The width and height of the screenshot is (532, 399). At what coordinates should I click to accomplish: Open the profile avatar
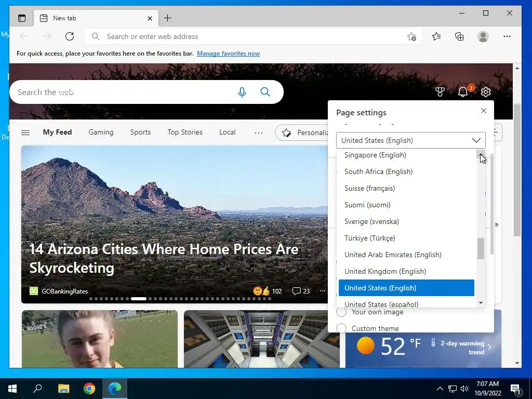pyautogui.click(x=483, y=36)
